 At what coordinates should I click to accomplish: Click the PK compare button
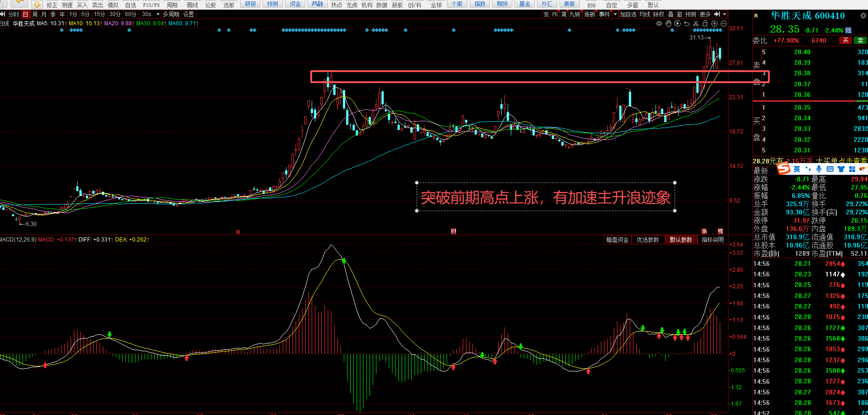tap(555, 14)
